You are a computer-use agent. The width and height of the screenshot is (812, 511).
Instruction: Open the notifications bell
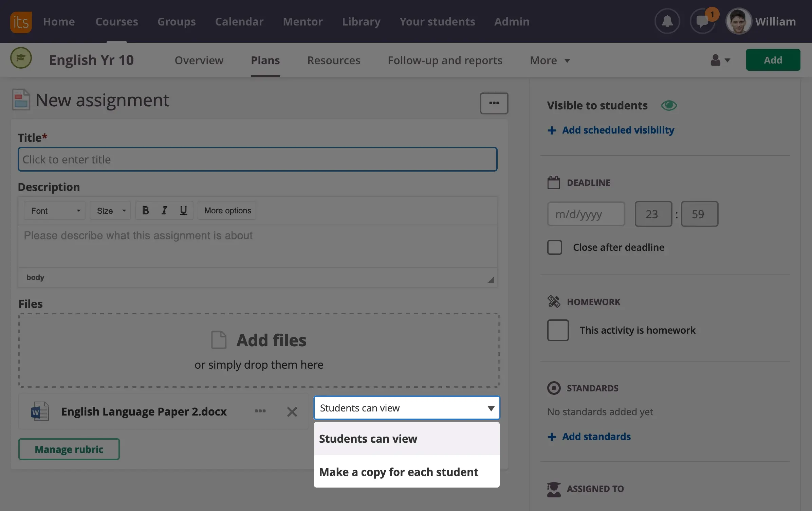667,21
